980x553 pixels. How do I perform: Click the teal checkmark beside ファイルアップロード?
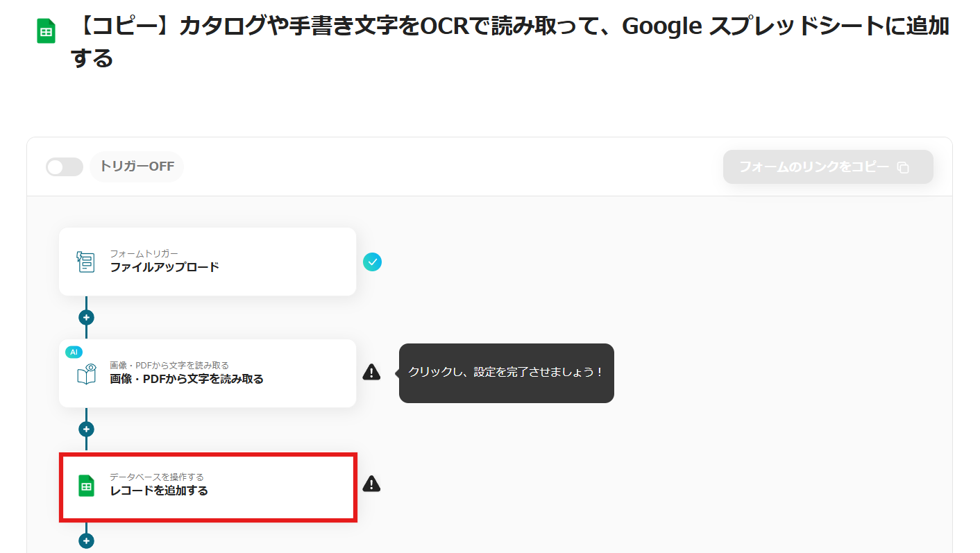click(x=372, y=262)
